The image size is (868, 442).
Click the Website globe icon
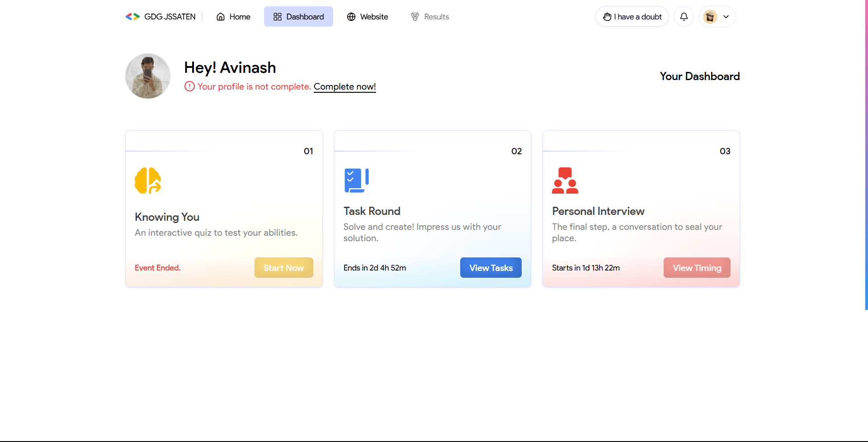(351, 17)
